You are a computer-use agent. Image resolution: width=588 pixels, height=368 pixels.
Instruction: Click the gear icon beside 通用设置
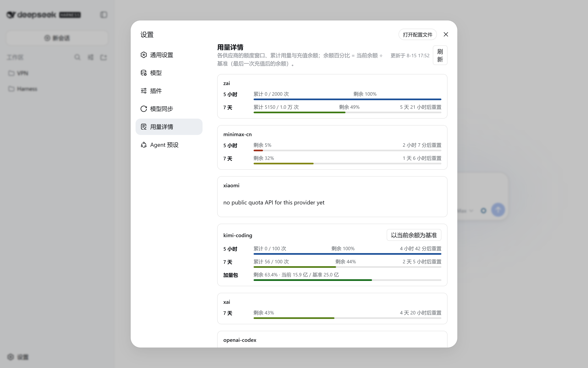(x=144, y=55)
